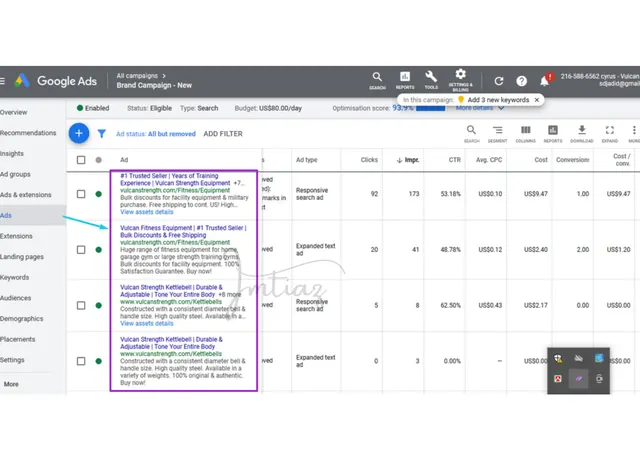Go to Overview in sidebar
The height and width of the screenshot is (452, 640).
point(13,112)
